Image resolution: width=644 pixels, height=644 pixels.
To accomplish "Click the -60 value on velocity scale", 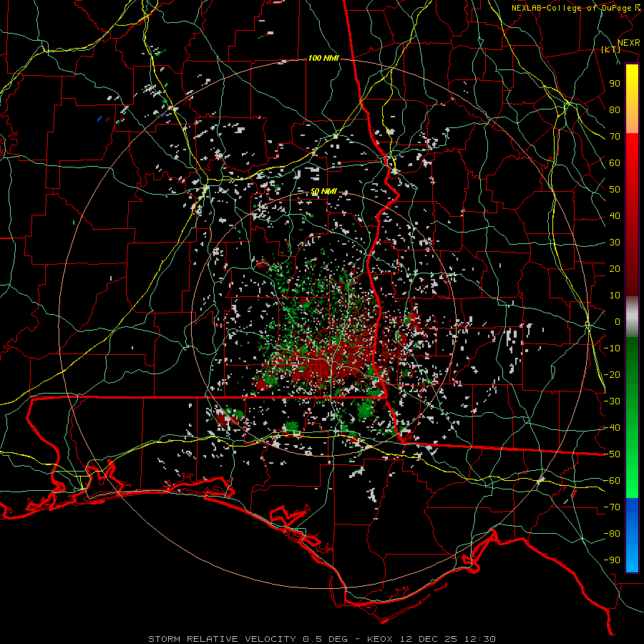I will coord(612,481).
